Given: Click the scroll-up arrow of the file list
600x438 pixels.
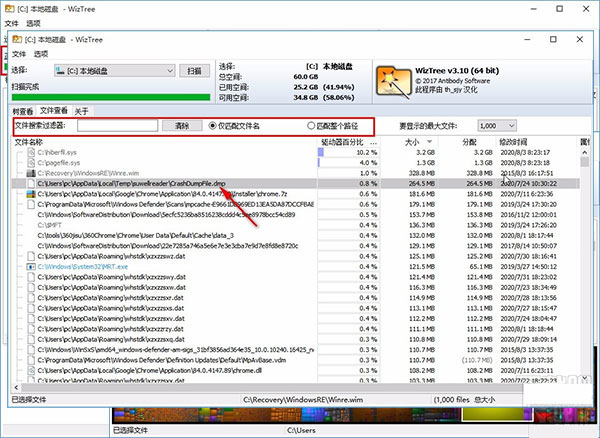Looking at the screenshot, I should [584, 153].
